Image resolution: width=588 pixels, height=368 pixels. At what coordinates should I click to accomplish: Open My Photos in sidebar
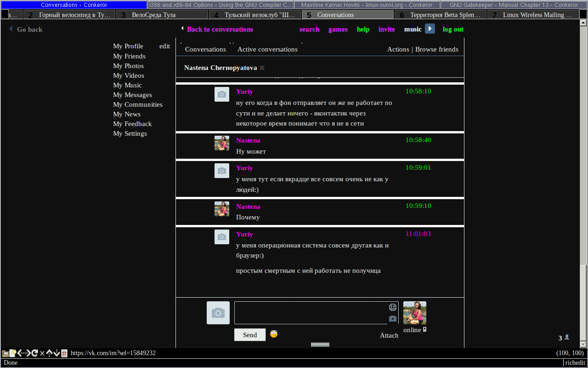point(128,66)
